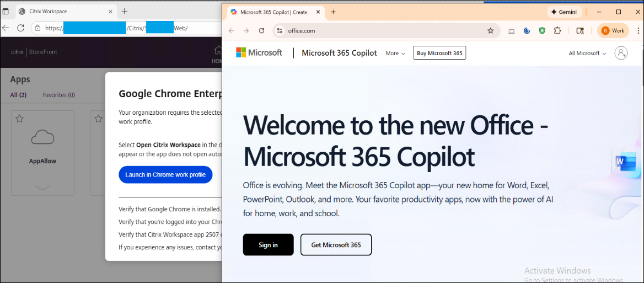Open the blue swirl extension icon
The image size is (644, 283).
(527, 31)
